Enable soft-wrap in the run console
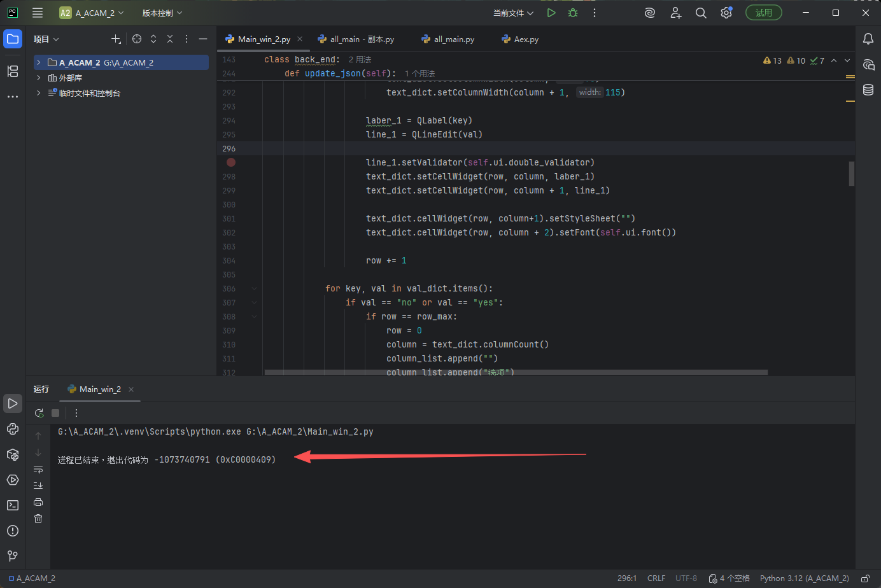This screenshot has height=588, width=881. [x=38, y=469]
